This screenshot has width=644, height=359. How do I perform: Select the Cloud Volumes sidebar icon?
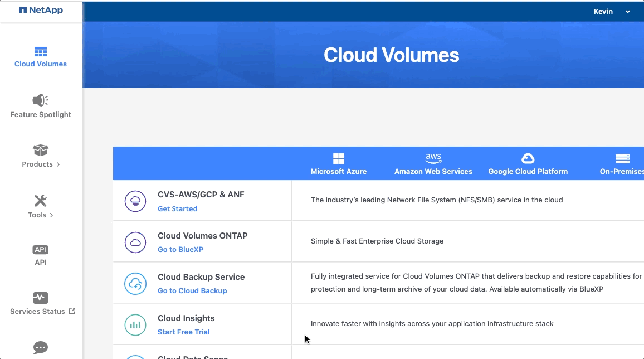point(40,52)
